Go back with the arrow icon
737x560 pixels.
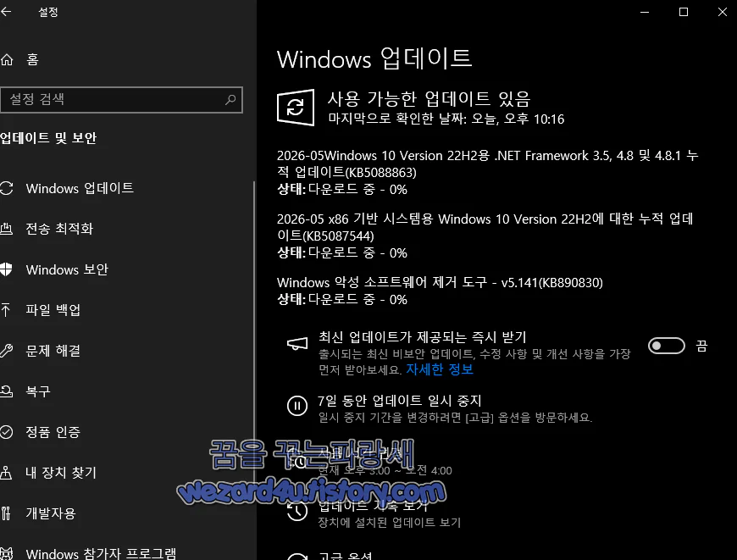click(6, 11)
